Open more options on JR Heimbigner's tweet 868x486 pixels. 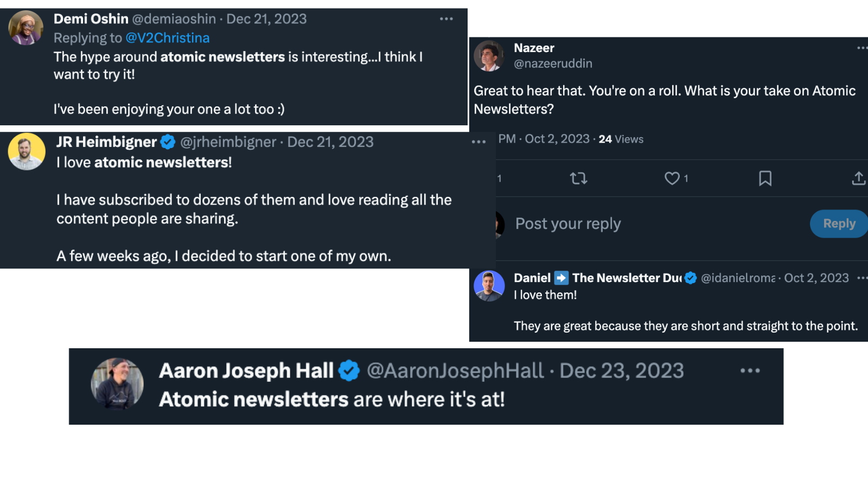point(478,142)
